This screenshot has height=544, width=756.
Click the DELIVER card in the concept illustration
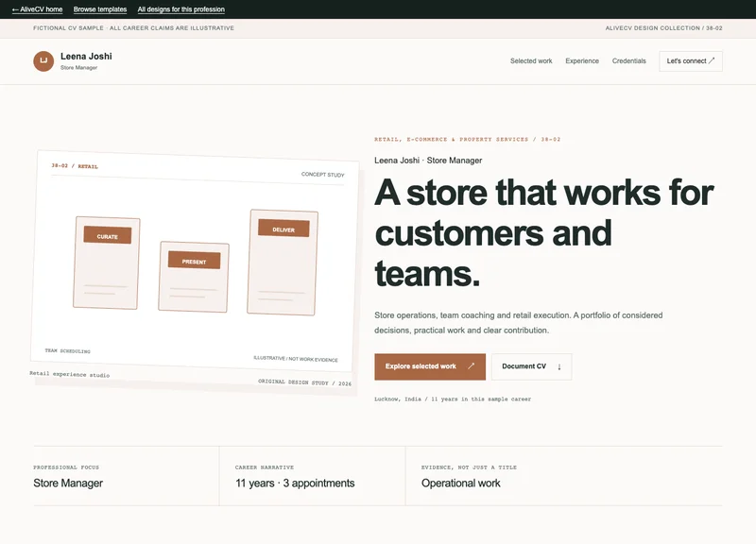click(x=283, y=263)
